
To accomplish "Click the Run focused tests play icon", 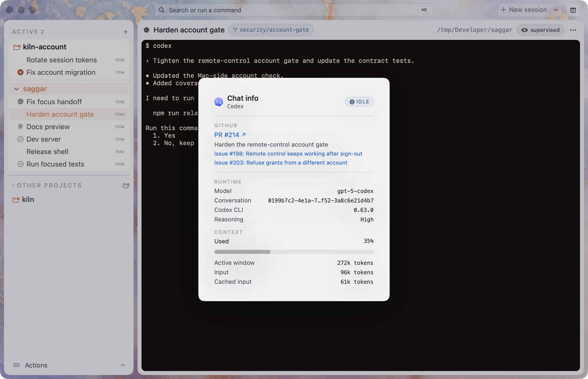I will (x=20, y=164).
